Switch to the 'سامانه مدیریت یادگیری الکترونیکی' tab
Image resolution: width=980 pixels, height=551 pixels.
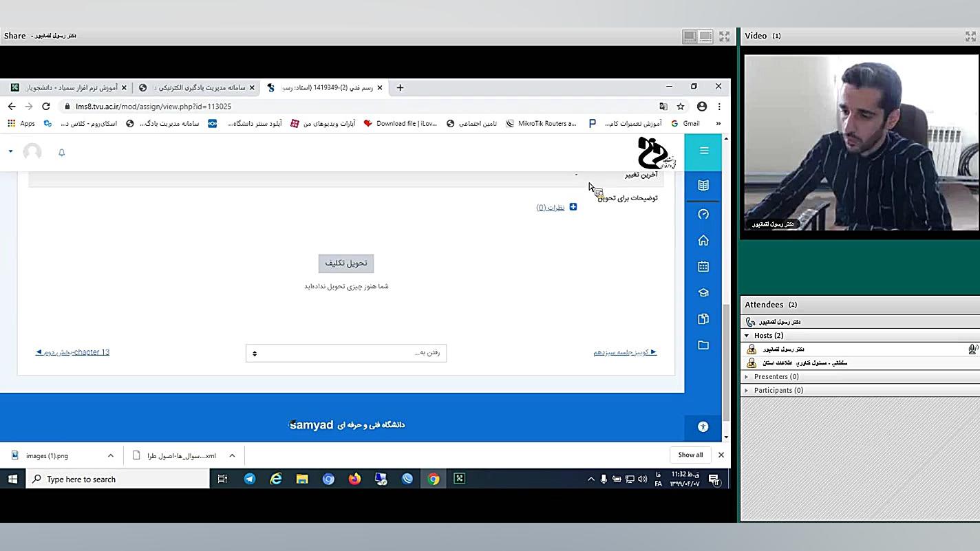coord(196,87)
